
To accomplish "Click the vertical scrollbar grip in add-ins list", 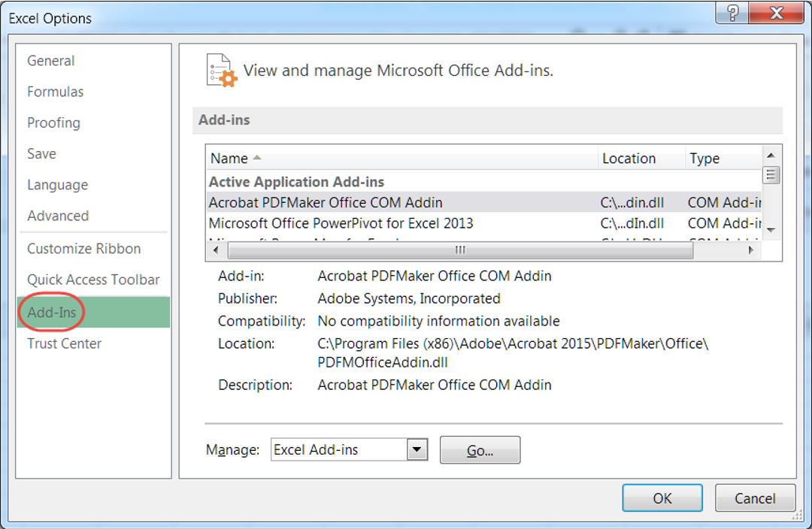I will [x=771, y=174].
